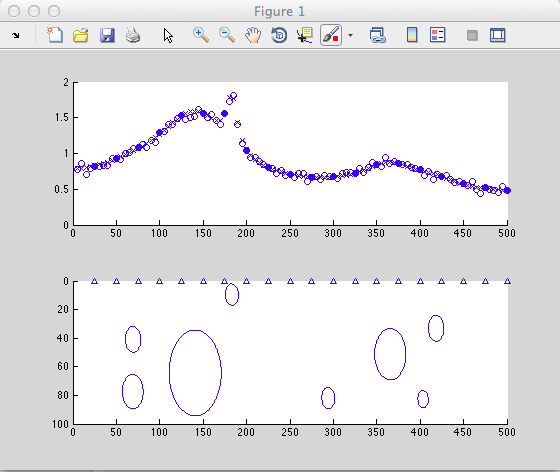The height and width of the screenshot is (472, 560).
Task: Expand the toolbar overflow arrow at left
Action: tap(16, 35)
